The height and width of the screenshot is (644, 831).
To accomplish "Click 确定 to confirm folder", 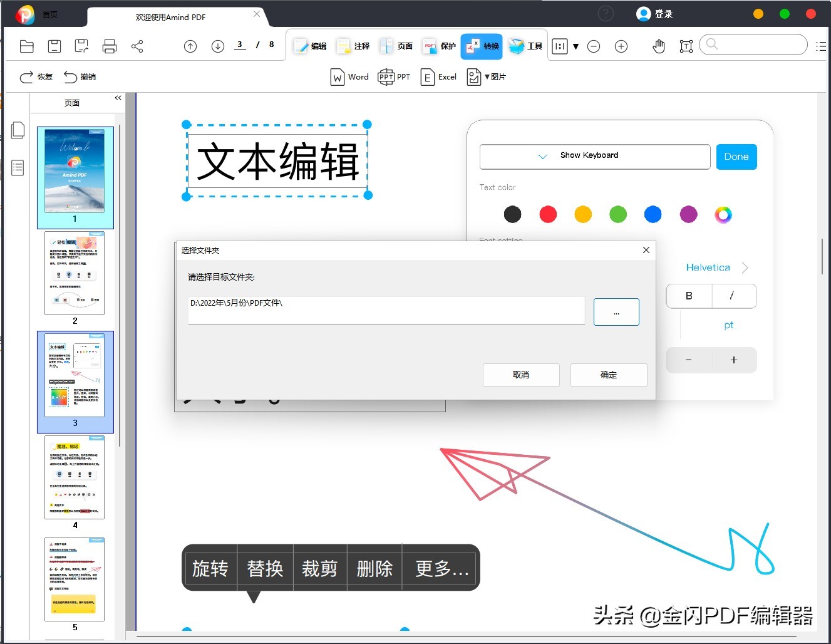I will pyautogui.click(x=609, y=375).
